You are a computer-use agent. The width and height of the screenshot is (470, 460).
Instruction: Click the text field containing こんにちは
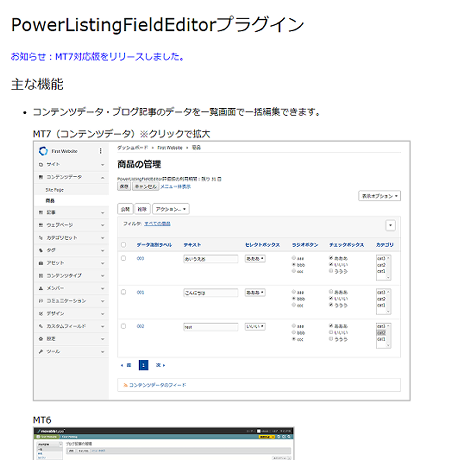211,293
